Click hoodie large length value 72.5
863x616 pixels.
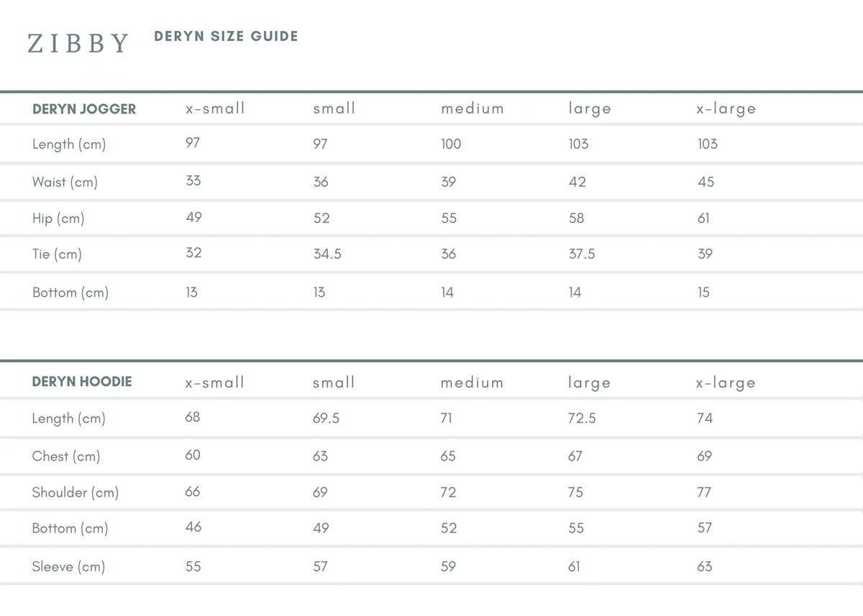point(581,418)
